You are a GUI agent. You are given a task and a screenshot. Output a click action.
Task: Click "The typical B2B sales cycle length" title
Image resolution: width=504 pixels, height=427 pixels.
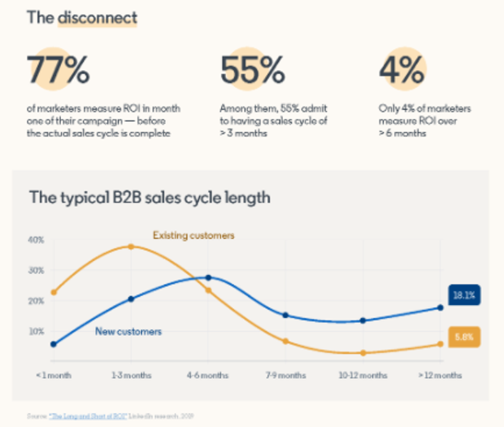[x=150, y=197]
